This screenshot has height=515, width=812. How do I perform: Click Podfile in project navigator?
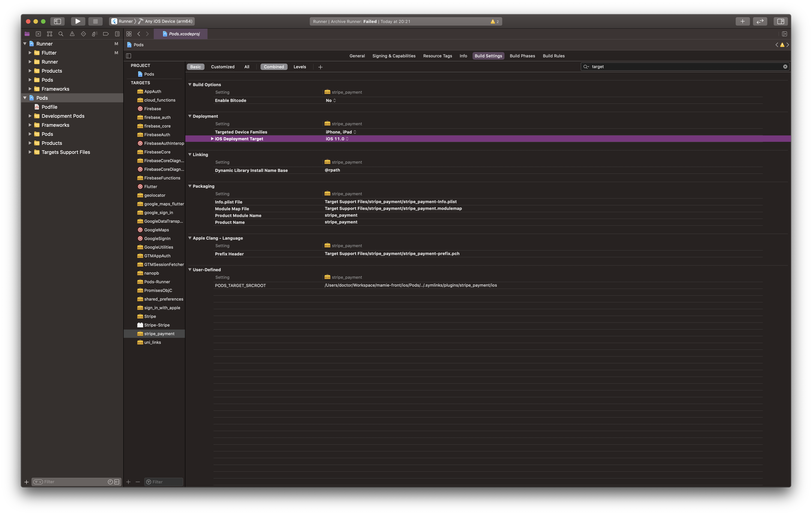49,107
